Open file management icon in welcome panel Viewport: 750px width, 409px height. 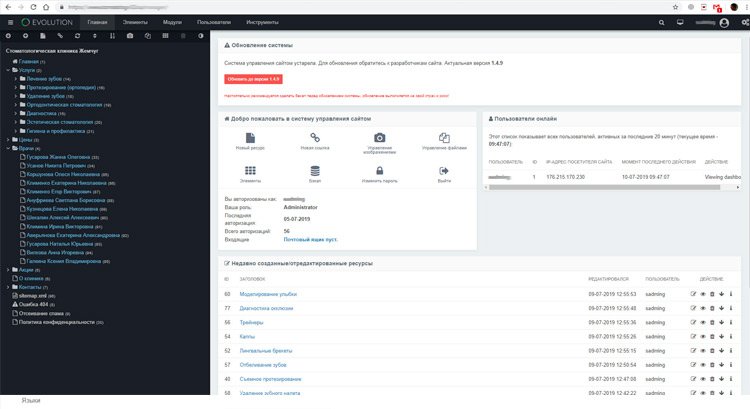[x=444, y=138]
